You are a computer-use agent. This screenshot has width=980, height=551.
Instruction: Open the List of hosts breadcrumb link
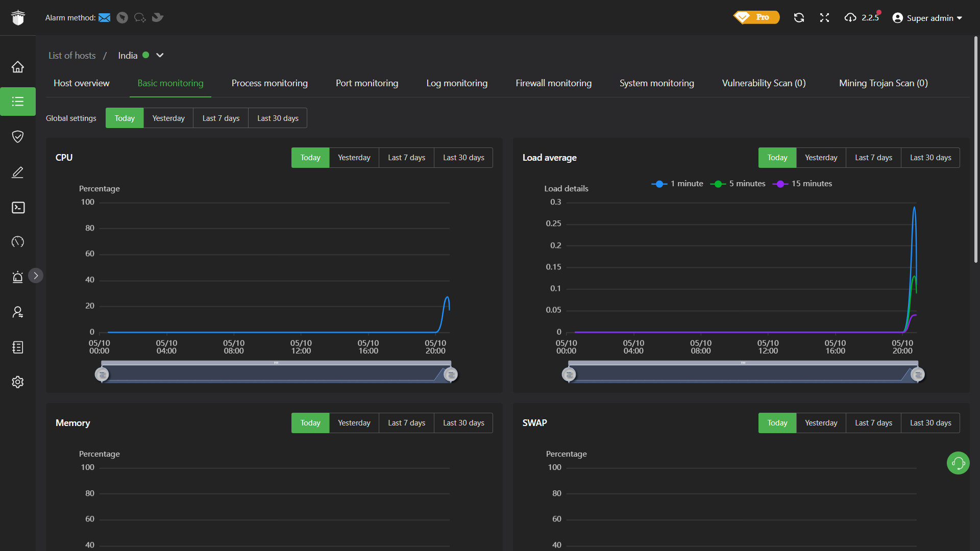pos(72,56)
